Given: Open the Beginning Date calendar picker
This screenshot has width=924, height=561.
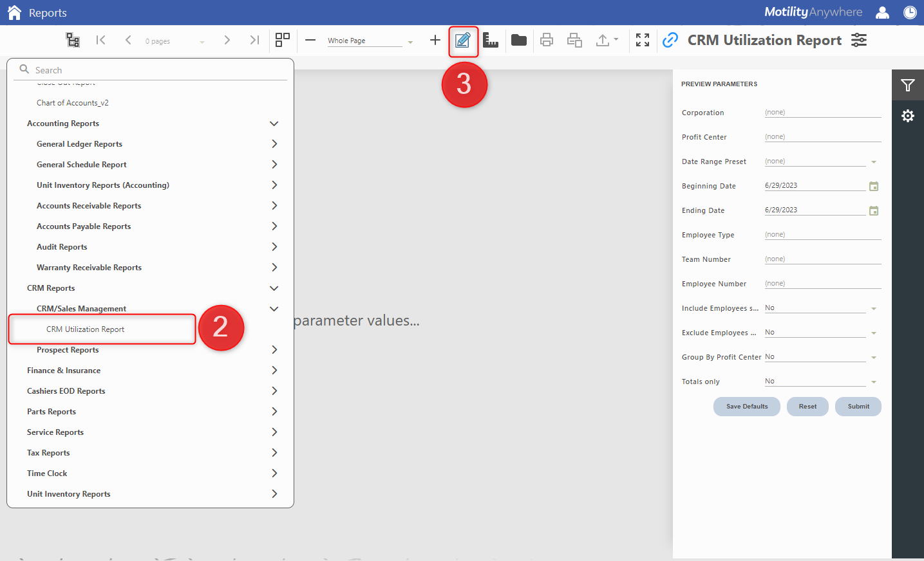Looking at the screenshot, I should [873, 187].
